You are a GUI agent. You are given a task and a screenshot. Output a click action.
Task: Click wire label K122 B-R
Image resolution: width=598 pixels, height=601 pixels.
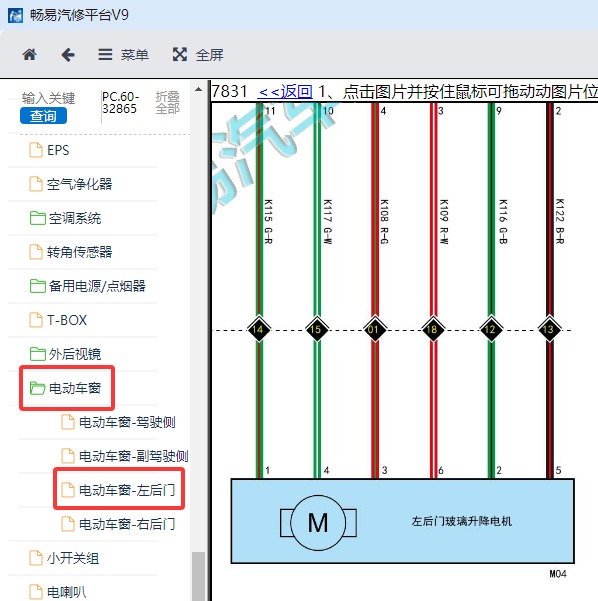(560, 221)
